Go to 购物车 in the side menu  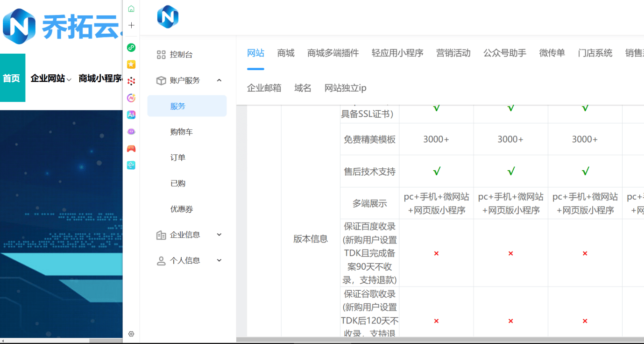[181, 132]
